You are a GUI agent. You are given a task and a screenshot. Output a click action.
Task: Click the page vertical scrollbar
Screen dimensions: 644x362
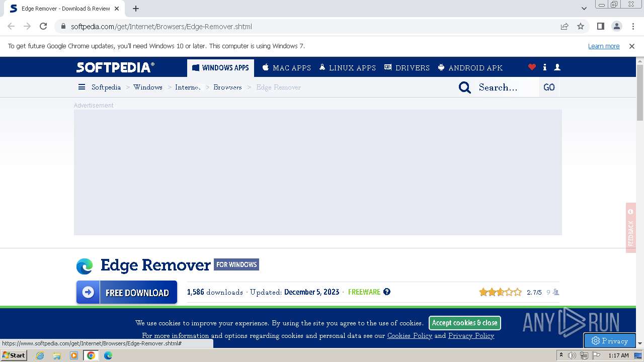click(x=640, y=93)
